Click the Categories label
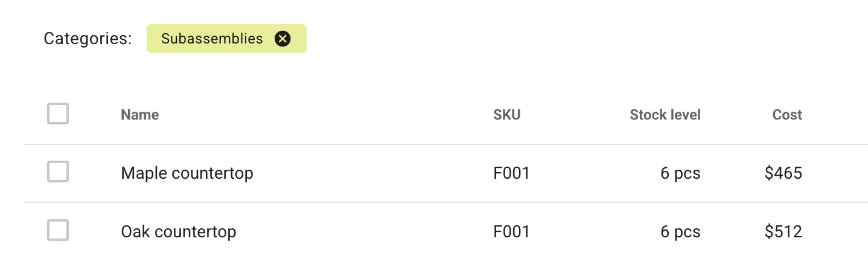The width and height of the screenshot is (868, 279). click(x=88, y=39)
